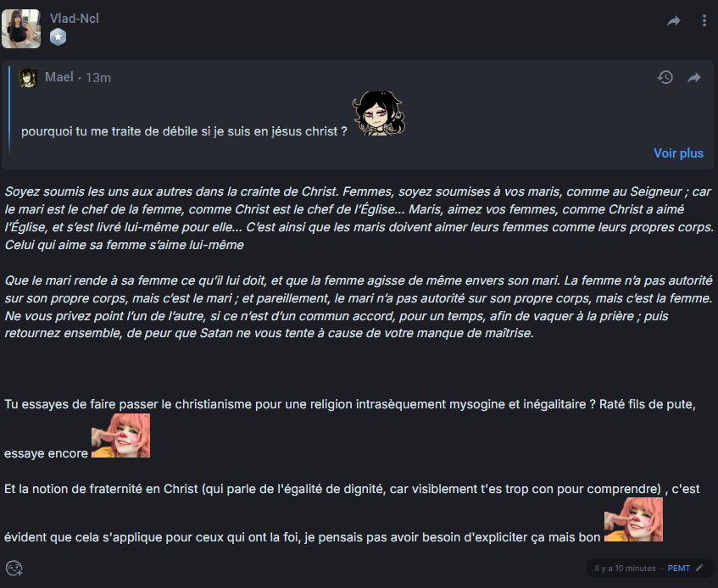The width and height of the screenshot is (718, 588).
Task: View history of the quoted message
Action: (x=665, y=77)
